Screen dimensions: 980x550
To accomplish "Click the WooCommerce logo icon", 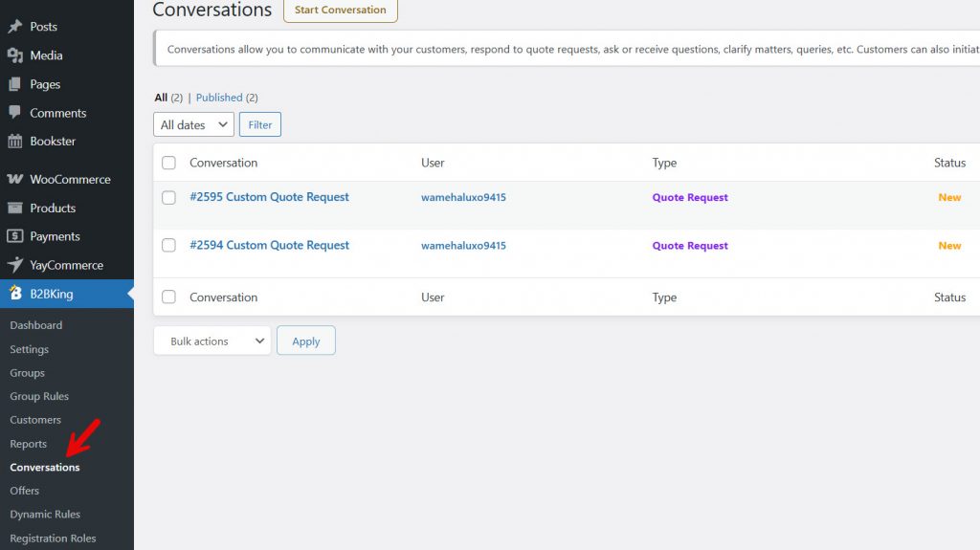I will 15,180.
